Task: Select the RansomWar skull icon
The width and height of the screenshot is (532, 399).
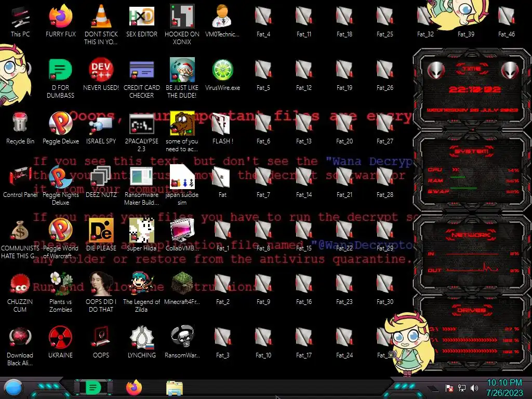Action: 182,342
